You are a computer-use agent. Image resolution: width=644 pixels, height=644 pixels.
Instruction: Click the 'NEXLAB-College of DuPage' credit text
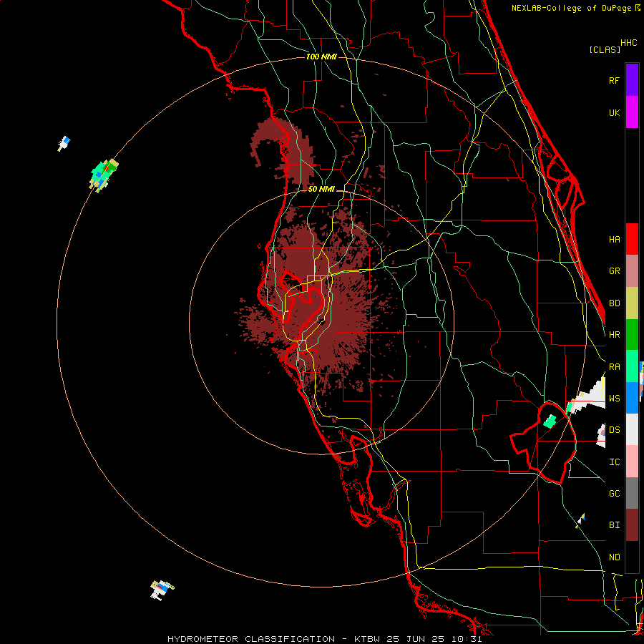click(571, 8)
